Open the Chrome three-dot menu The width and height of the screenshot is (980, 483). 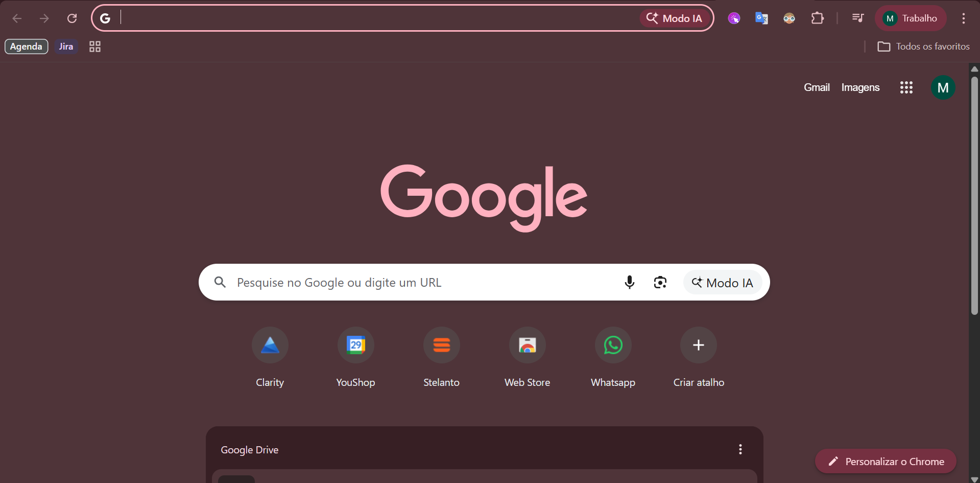click(964, 18)
